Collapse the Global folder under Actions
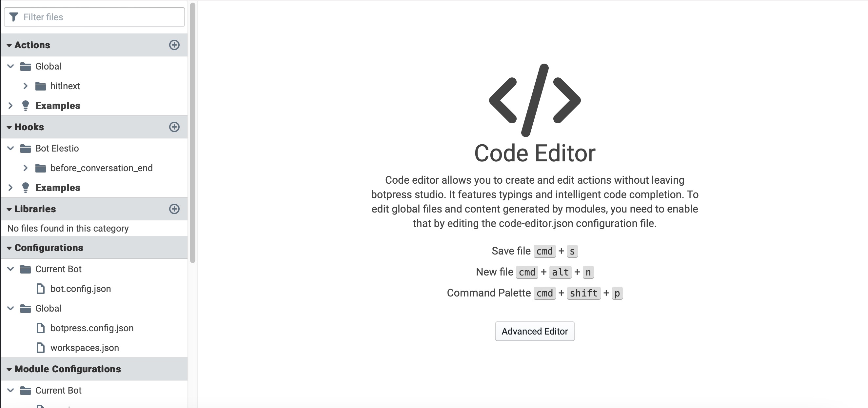This screenshot has height=408, width=868. tap(10, 66)
